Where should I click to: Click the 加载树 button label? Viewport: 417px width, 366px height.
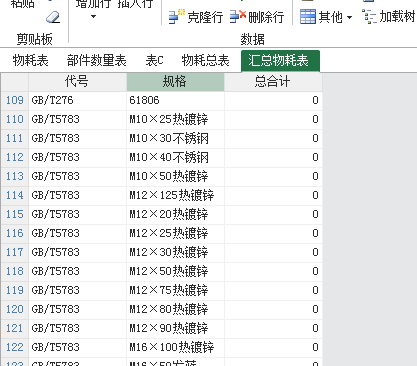[397, 16]
